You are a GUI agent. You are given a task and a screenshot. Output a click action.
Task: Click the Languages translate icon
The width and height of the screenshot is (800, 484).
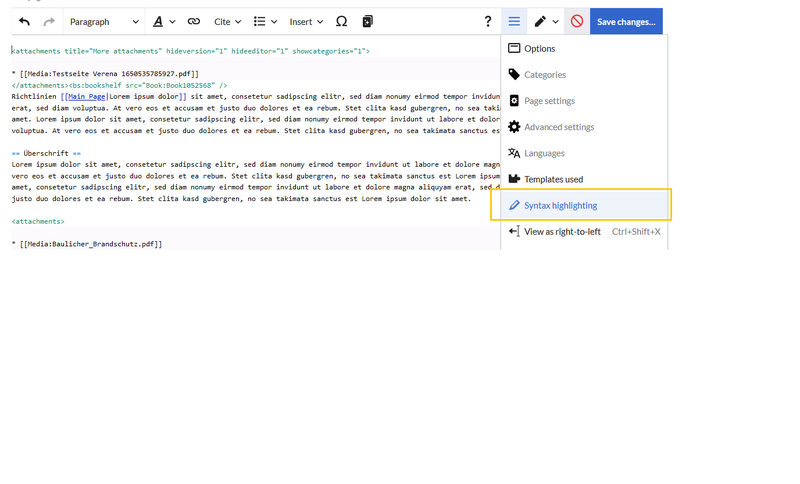tap(514, 153)
